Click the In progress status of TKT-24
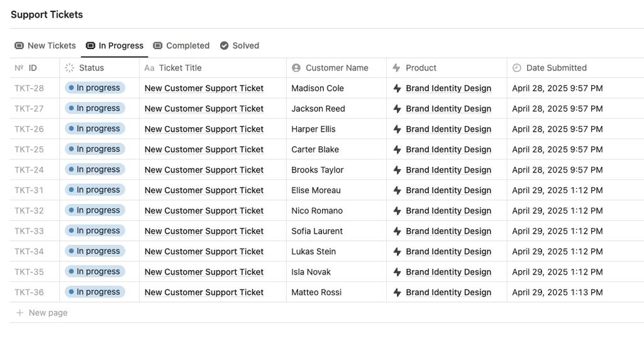The image size is (644, 345). (x=95, y=169)
